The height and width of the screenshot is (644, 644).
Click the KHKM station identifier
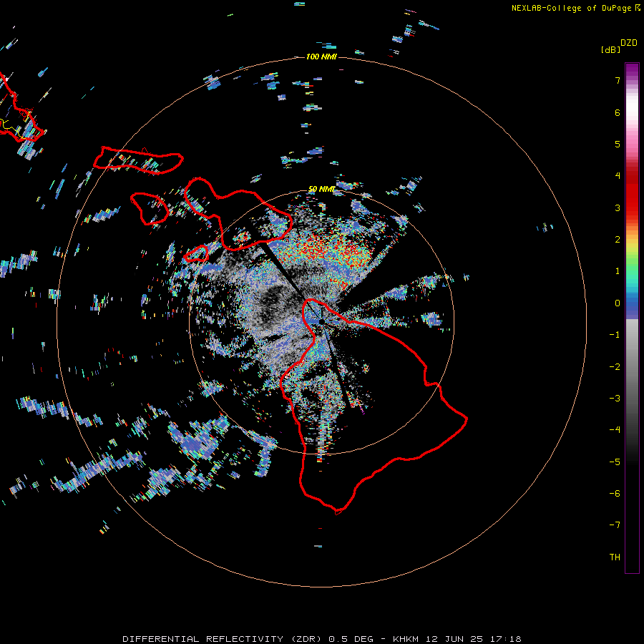pyautogui.click(x=407, y=639)
